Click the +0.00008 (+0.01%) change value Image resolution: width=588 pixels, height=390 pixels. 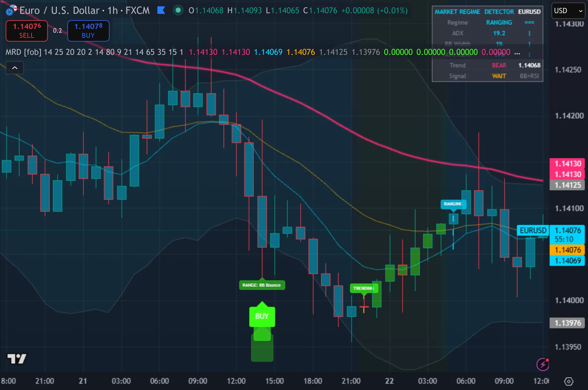[375, 11]
